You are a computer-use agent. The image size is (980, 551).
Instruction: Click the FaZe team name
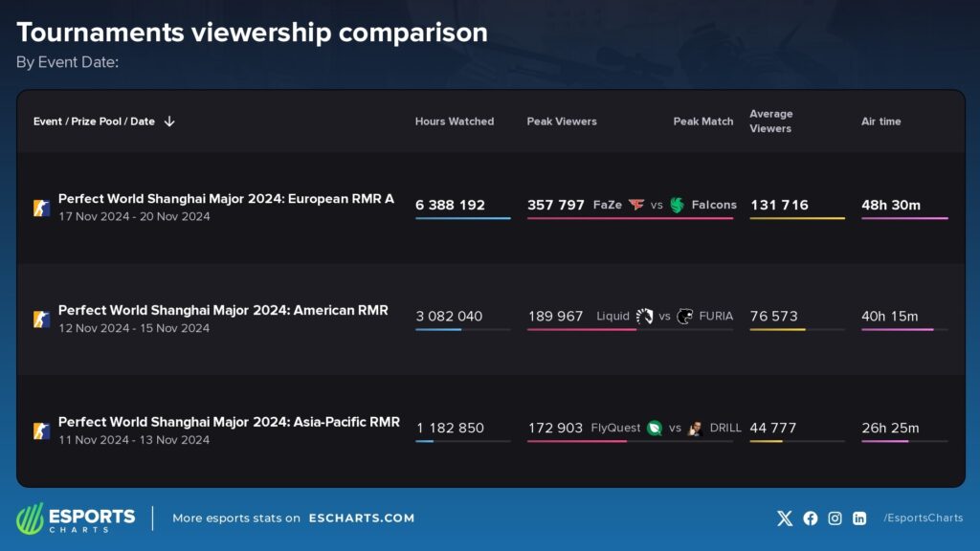(608, 205)
